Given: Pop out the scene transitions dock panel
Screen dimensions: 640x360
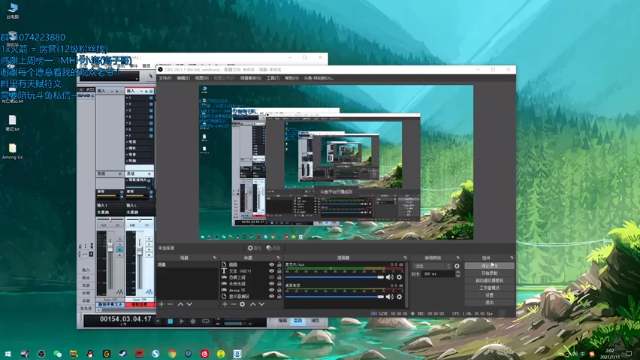Looking at the screenshot, I should point(458,258).
